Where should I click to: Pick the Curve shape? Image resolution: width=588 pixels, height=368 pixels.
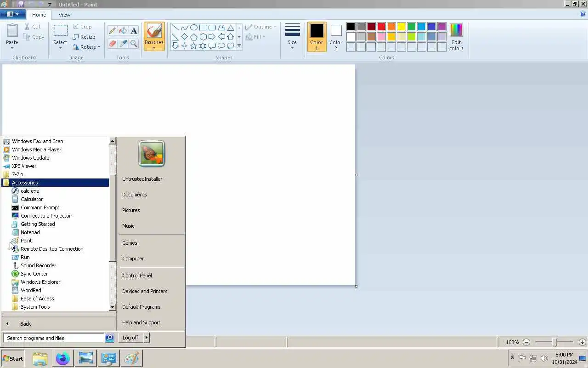184,28
